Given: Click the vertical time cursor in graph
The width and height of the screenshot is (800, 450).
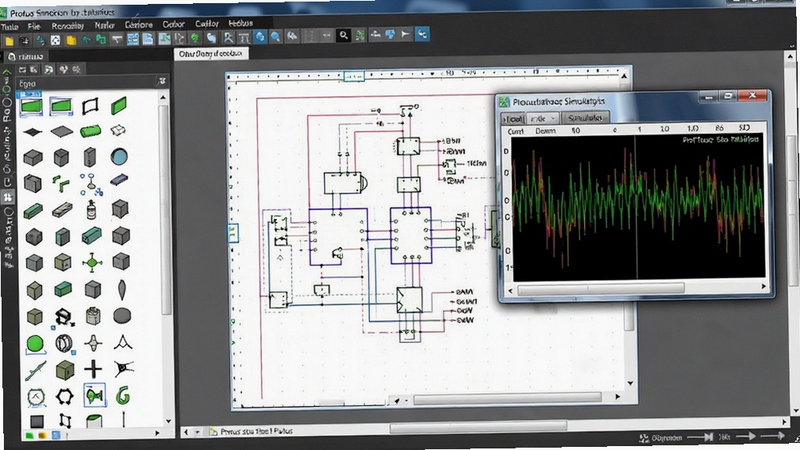Looking at the screenshot, I should coord(636,207).
